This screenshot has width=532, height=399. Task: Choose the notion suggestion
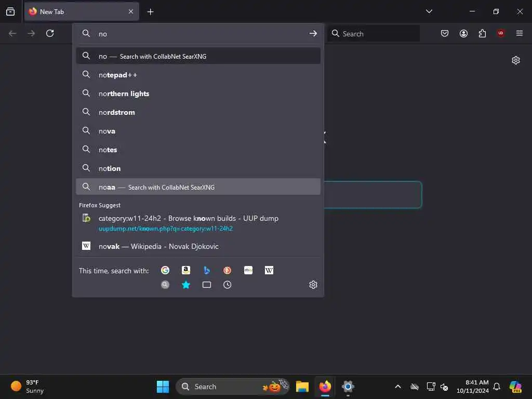click(x=198, y=168)
